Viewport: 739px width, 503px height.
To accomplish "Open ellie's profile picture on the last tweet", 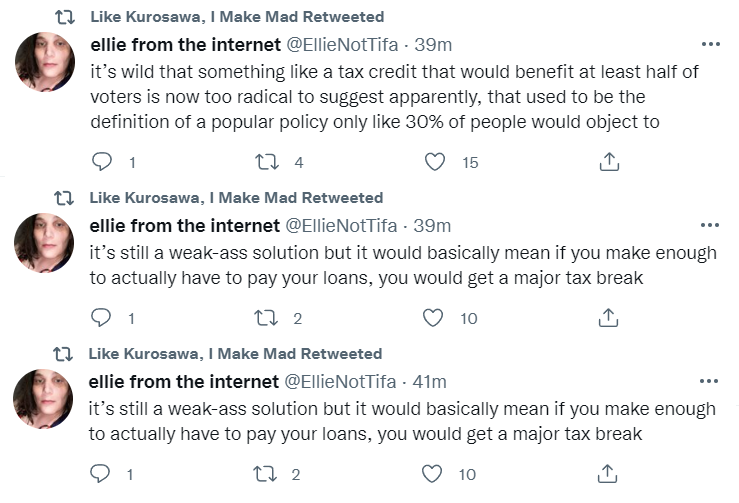I will click(x=43, y=399).
